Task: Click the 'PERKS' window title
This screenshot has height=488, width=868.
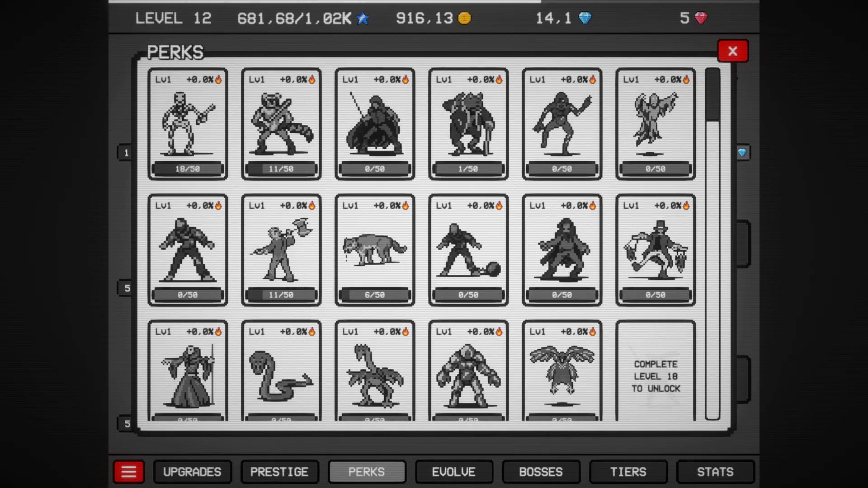Action: [x=175, y=52]
